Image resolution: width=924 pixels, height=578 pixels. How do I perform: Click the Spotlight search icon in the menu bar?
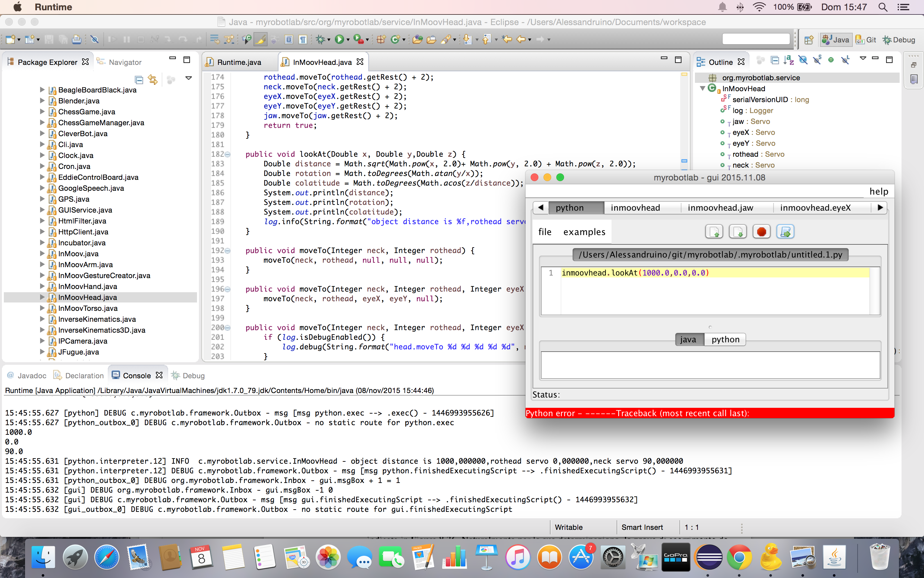[883, 7]
